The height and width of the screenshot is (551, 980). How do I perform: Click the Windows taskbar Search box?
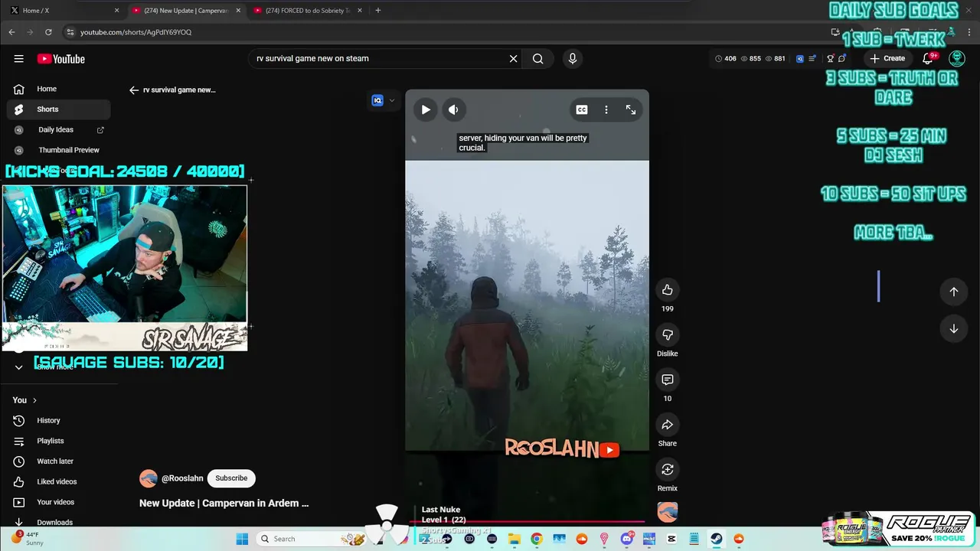312,539
